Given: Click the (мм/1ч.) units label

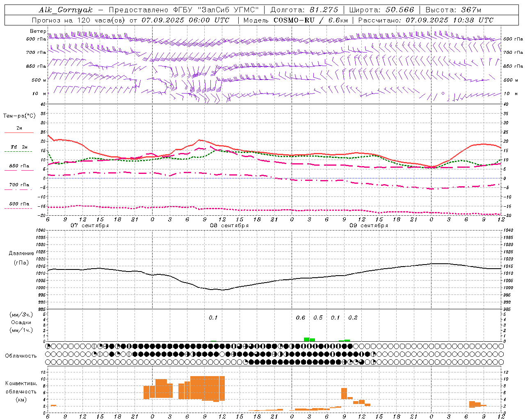Looking at the screenshot, I should pos(21,330).
